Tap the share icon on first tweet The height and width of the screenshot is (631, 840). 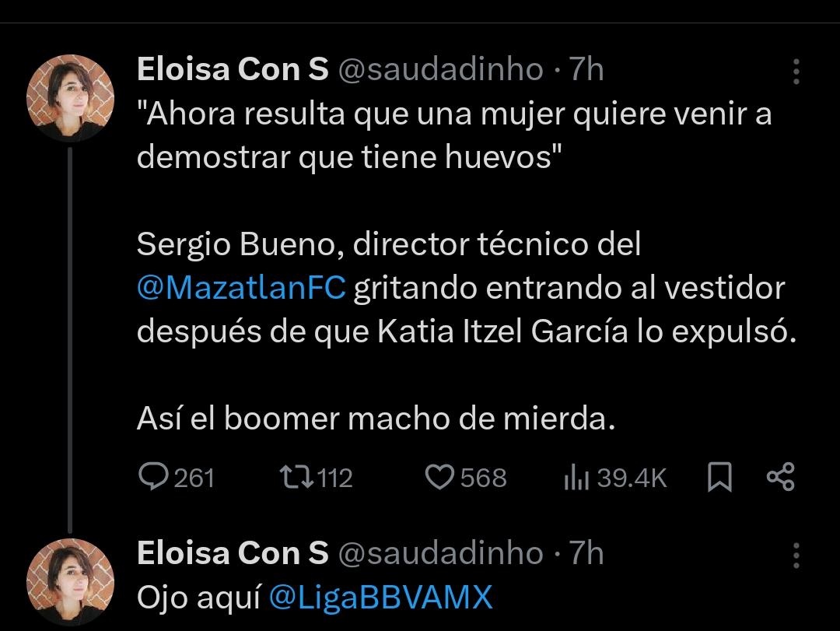[780, 477]
